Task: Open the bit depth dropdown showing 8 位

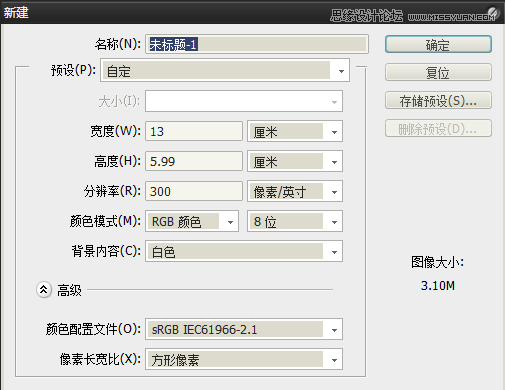Action: point(295,221)
